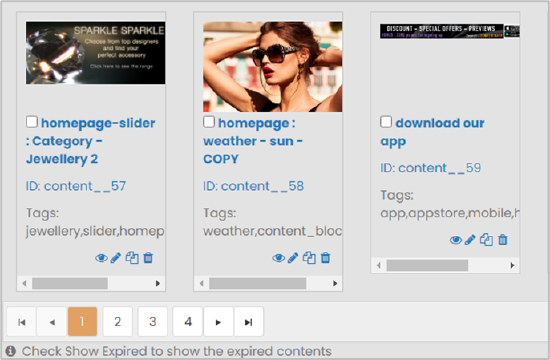Jump to the first page arrow
The width and height of the screenshot is (550, 360).
click(21, 322)
